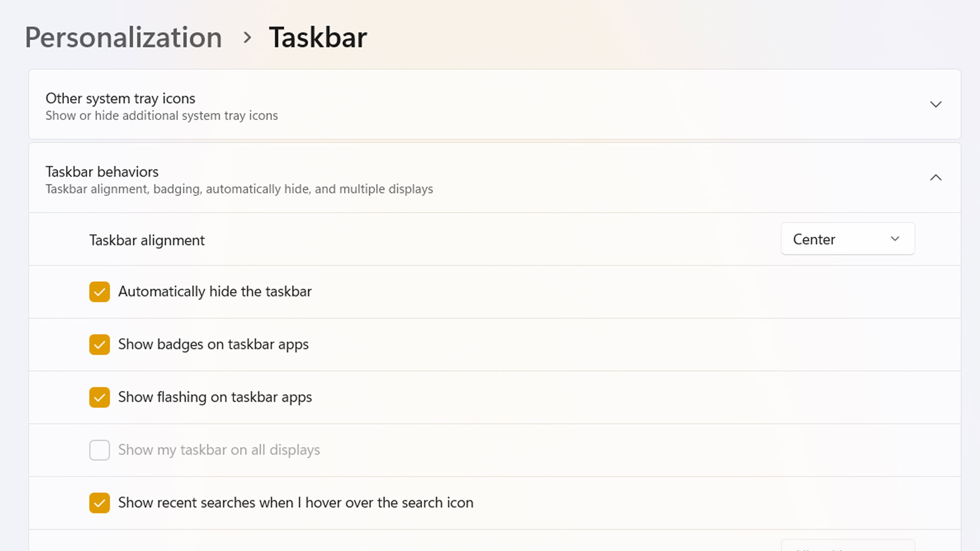Disable the Show badges on taskbar apps checkbox

pos(100,345)
